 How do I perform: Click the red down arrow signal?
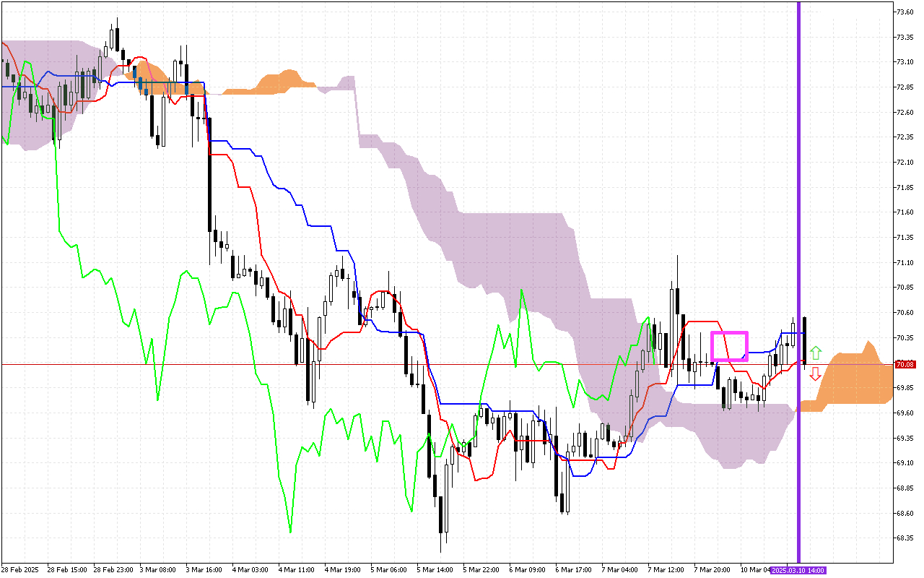click(x=815, y=374)
